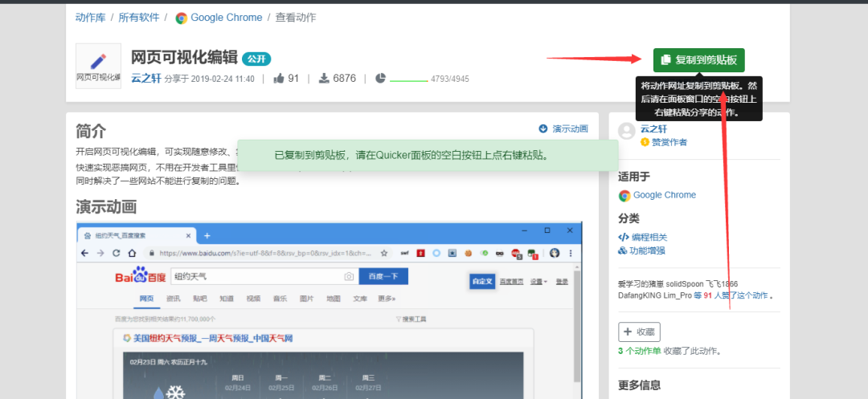Click the pencil action icon beside the title
The width and height of the screenshot is (868, 399).
98,61
